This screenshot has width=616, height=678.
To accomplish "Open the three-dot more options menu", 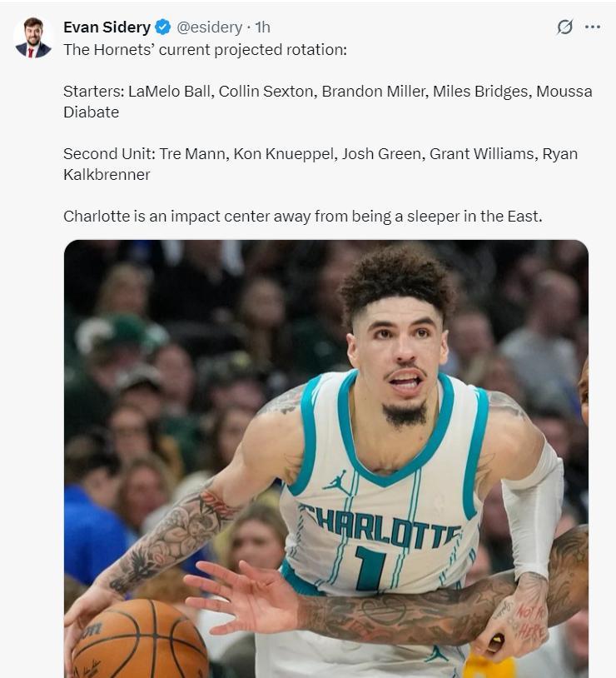I will tap(592, 27).
